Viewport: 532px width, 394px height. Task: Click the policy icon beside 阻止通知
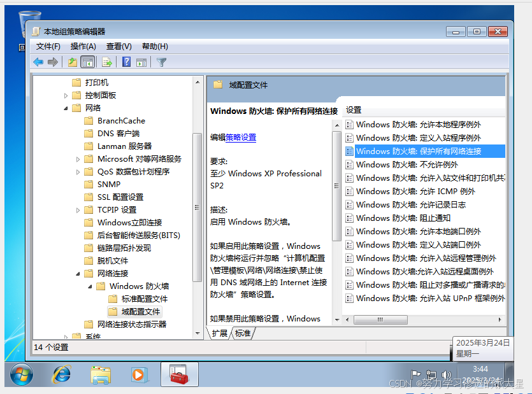[350, 218]
